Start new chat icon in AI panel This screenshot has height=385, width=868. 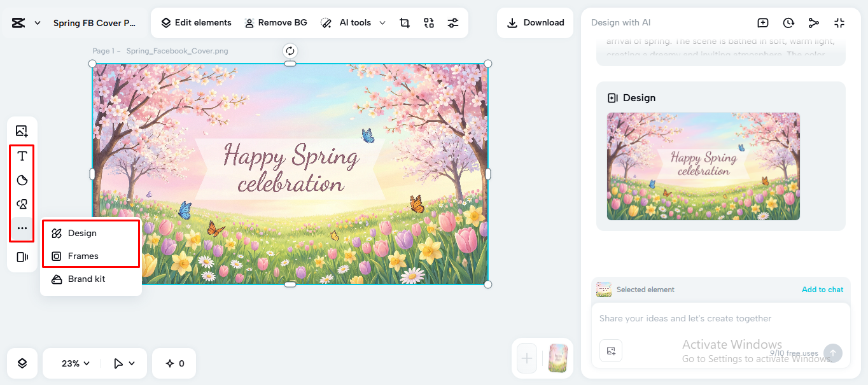(x=763, y=23)
